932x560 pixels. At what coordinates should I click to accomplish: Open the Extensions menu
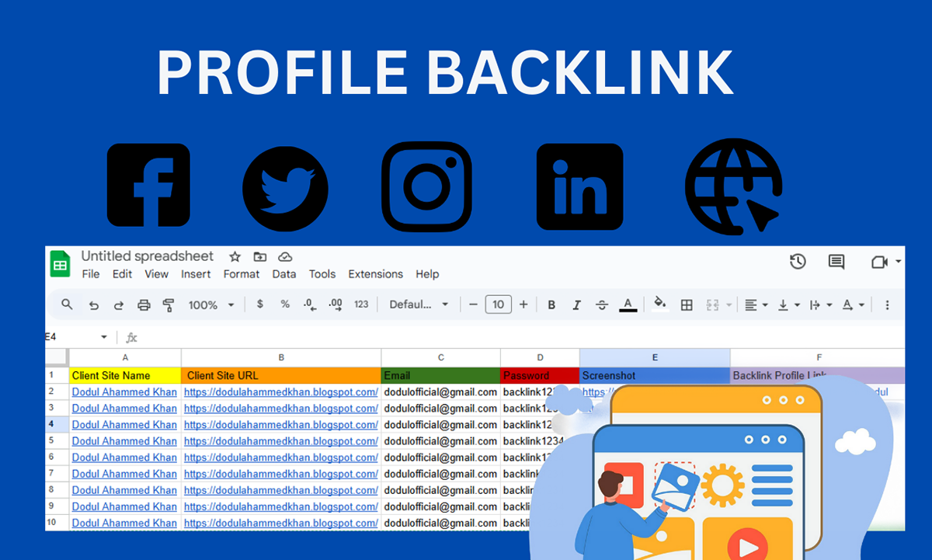pyautogui.click(x=376, y=273)
